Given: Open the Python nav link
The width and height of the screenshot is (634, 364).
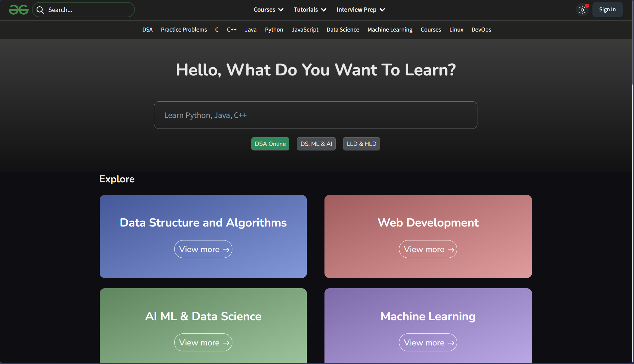Looking at the screenshot, I should [x=274, y=30].
